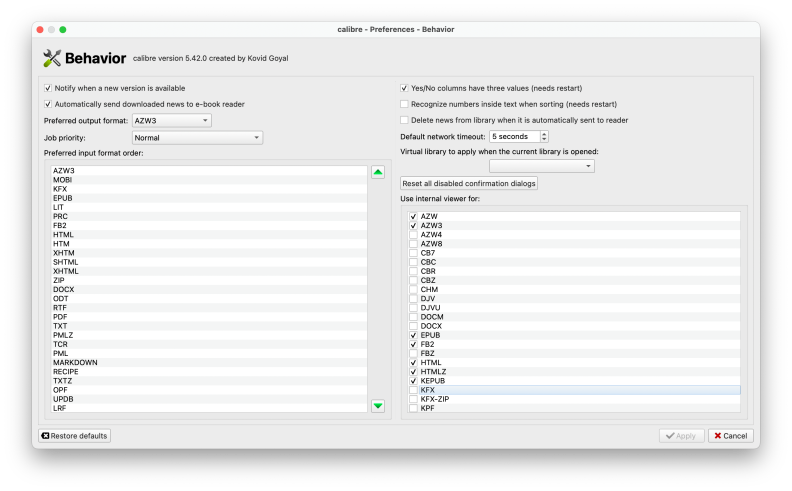Move selected input format down with green arrow
The width and height of the screenshot is (792, 491).
378,406
